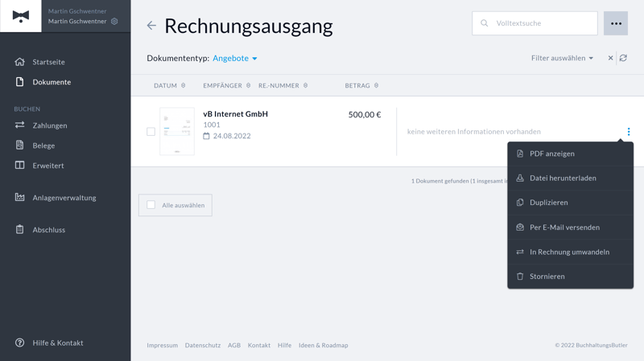
Task: Tick the checkbox for vB Internet GmbH
Action: [x=151, y=132]
